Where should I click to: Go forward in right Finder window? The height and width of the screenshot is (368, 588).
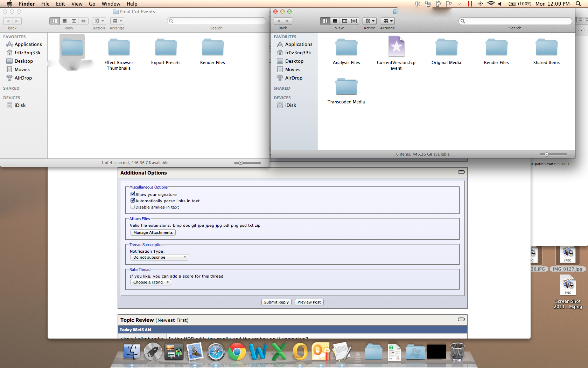[x=288, y=21]
